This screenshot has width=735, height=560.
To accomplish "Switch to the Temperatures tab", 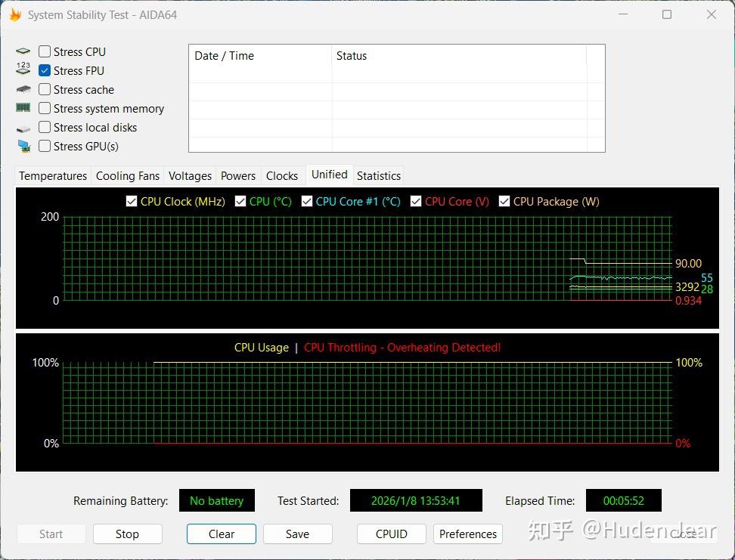I will pyautogui.click(x=53, y=176).
